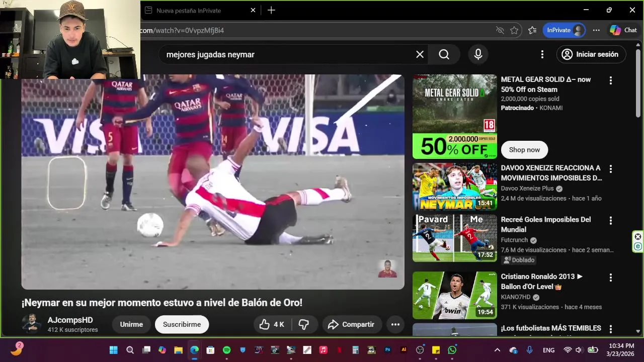Open Metal Gear Solid ad thumbnail
Image resolution: width=644 pixels, height=362 pixels.
(x=455, y=117)
